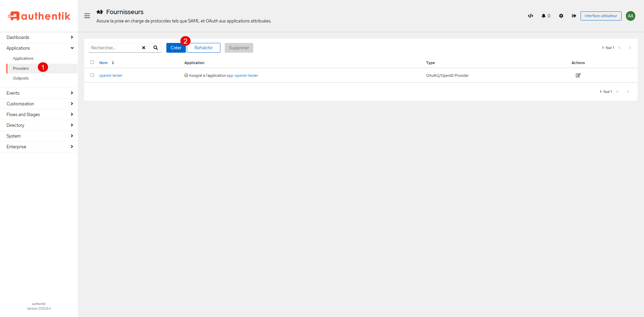Viewport: 644px width, 317px height.
Task: Open the notifications bell icon
Action: pos(544,16)
